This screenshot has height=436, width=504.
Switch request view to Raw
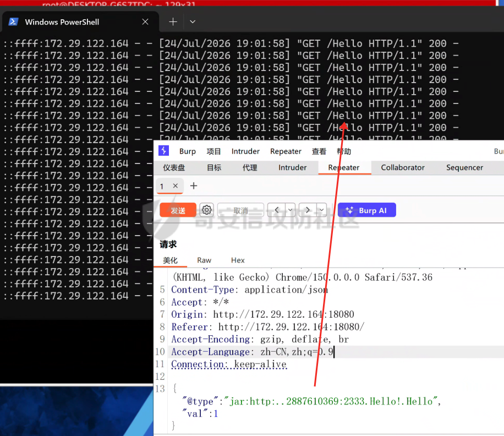(x=204, y=260)
